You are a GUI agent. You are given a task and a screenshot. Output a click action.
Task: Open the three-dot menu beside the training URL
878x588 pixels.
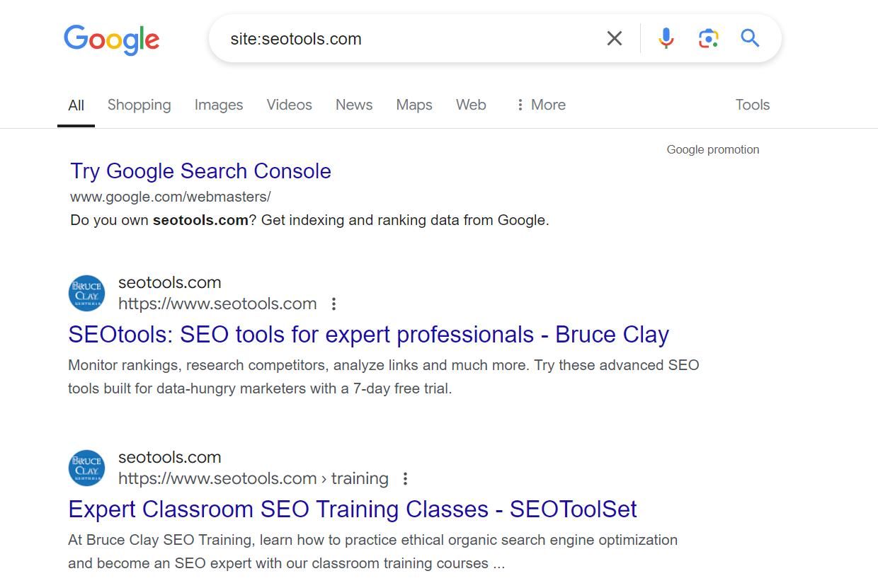(406, 479)
